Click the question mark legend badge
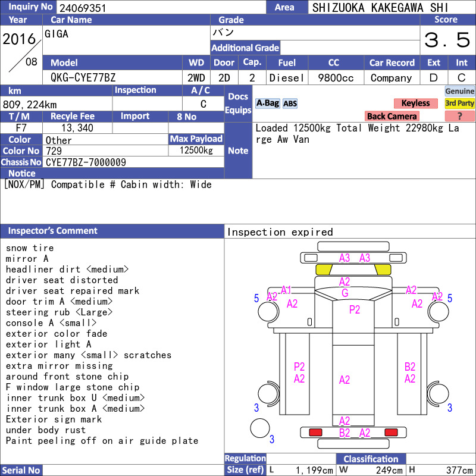This screenshot has width=476, height=476. (459, 116)
